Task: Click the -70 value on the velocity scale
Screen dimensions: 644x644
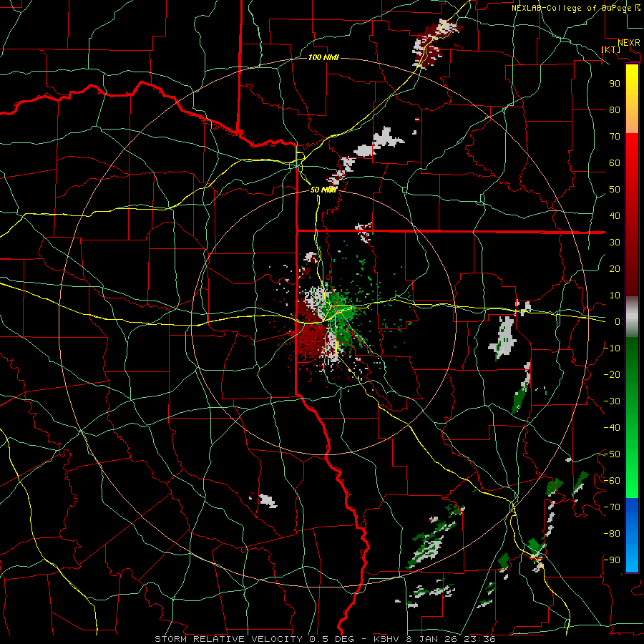Action: pos(612,507)
